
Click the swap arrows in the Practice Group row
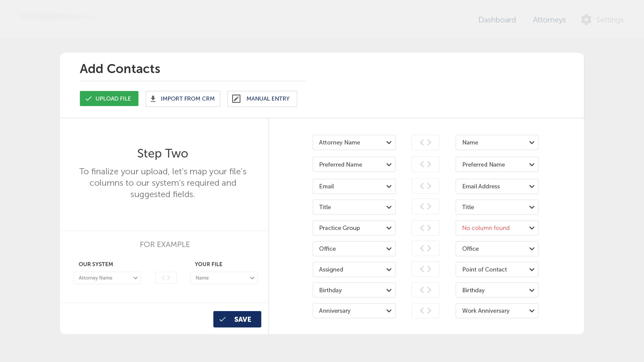[425, 228]
